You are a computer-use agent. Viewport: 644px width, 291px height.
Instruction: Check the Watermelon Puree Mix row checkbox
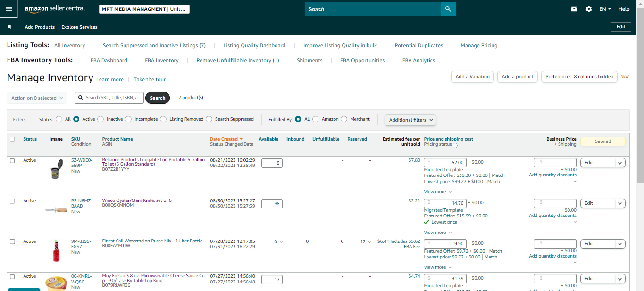(x=12, y=241)
